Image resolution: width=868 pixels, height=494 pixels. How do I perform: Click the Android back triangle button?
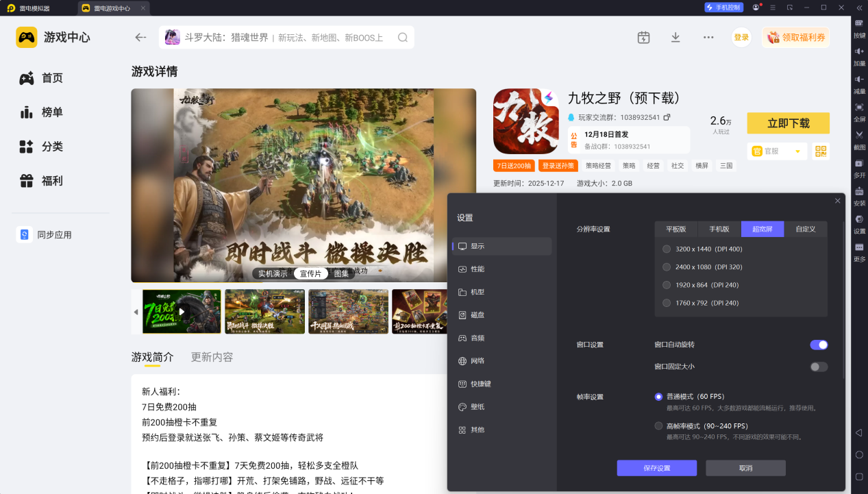859,432
